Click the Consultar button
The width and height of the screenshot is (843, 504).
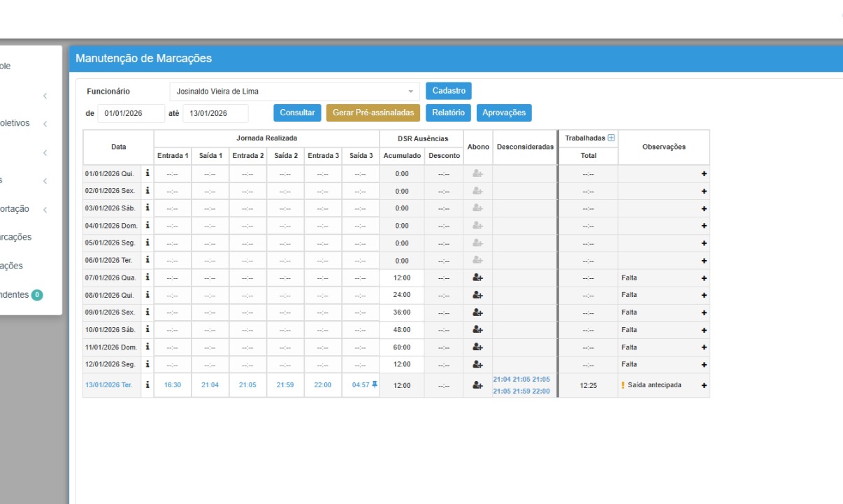(297, 113)
